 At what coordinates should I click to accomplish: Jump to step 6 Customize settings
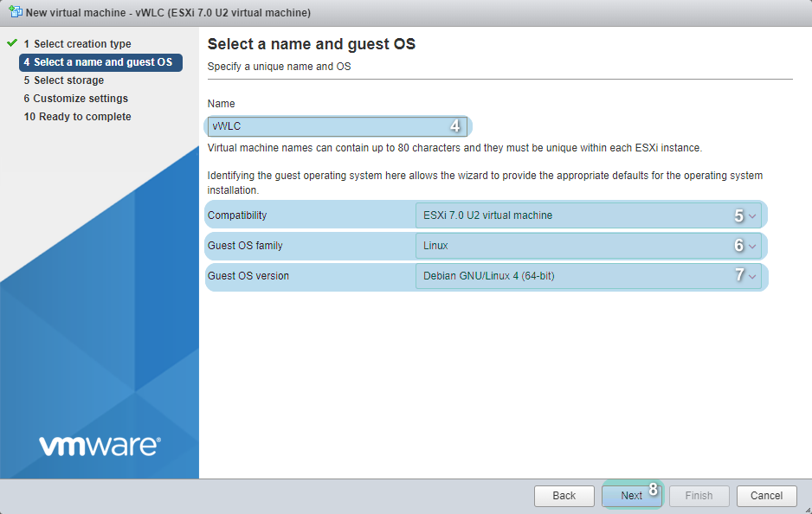(75, 99)
